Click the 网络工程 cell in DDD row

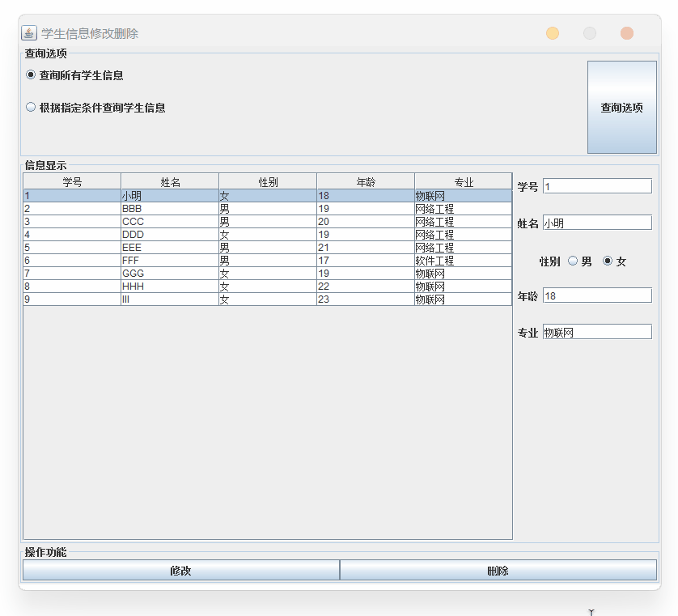click(464, 235)
